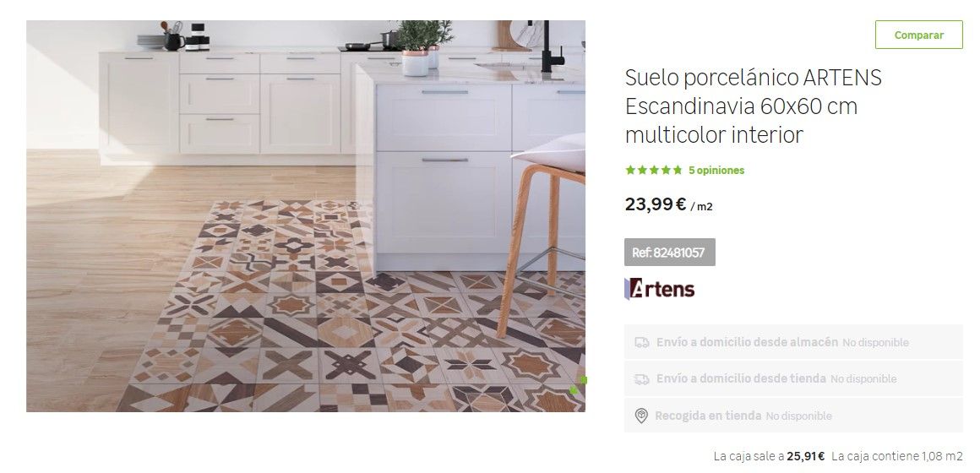Screen dimensions: 980x473
Task: Click the Comparar button
Action: tap(918, 35)
